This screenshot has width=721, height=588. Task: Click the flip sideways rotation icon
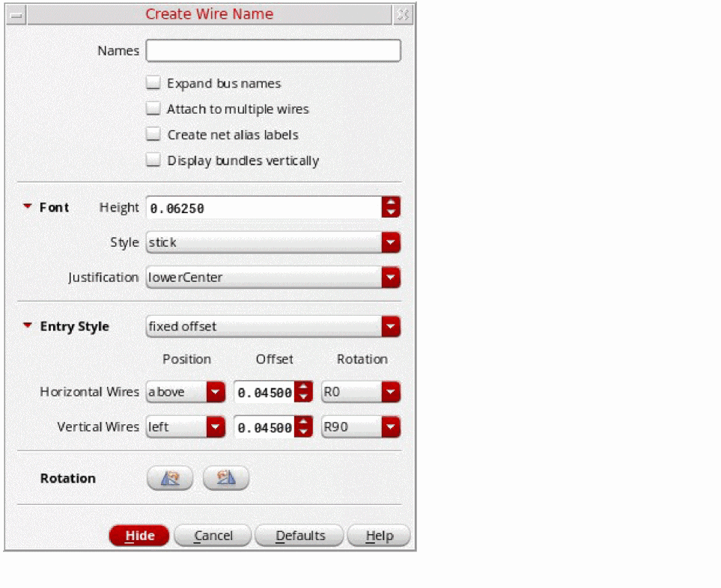pos(226,478)
